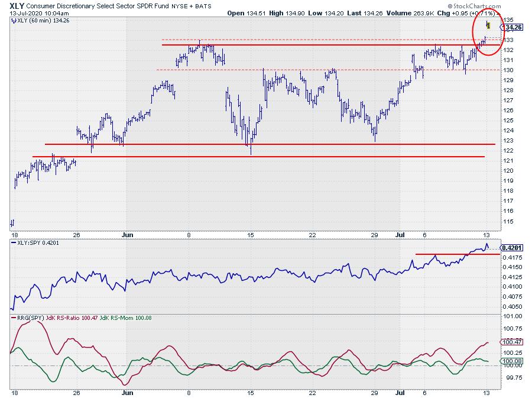Click the red line icon before RRG(SPY)
532x398 pixels.
coord(14,318)
